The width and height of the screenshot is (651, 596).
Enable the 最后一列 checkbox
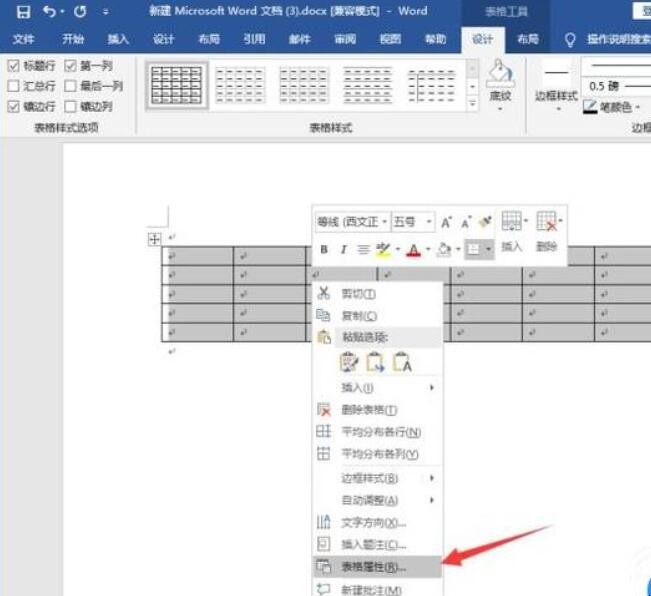(x=70, y=86)
